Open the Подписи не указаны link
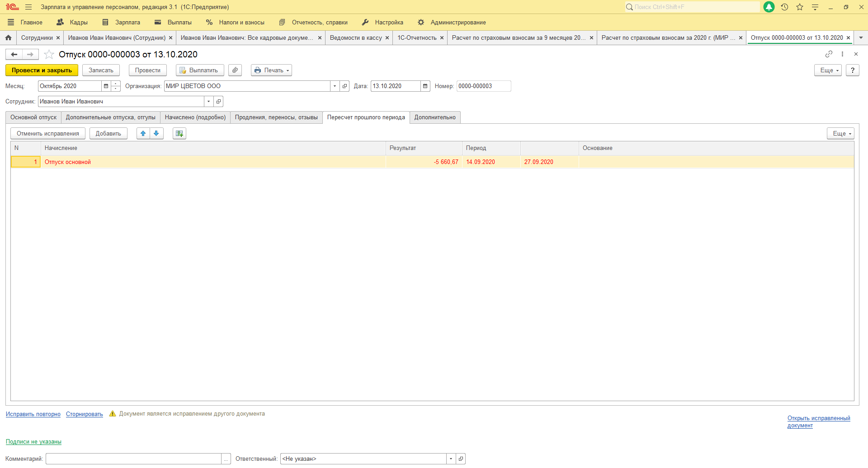 (x=33, y=441)
